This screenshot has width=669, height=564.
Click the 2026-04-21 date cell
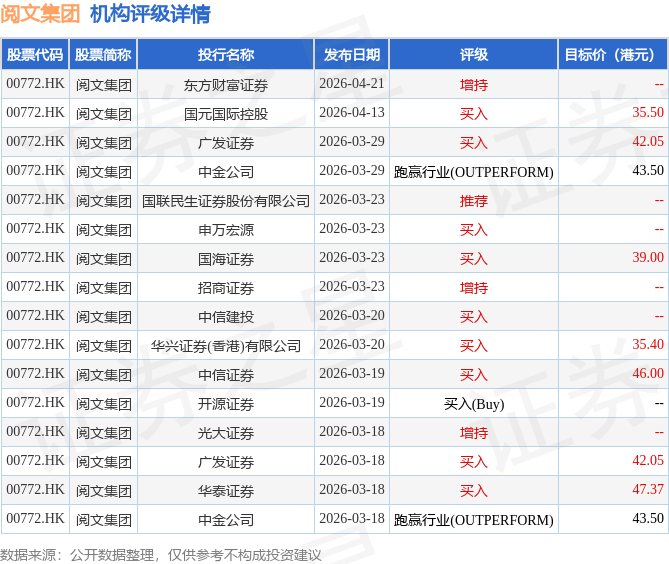[x=352, y=84]
